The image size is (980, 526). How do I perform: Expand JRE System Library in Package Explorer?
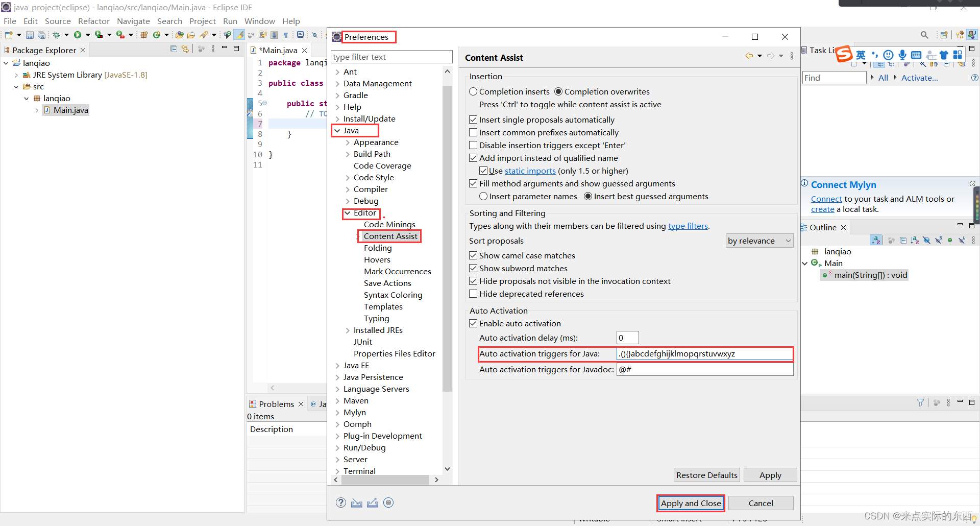coord(16,75)
